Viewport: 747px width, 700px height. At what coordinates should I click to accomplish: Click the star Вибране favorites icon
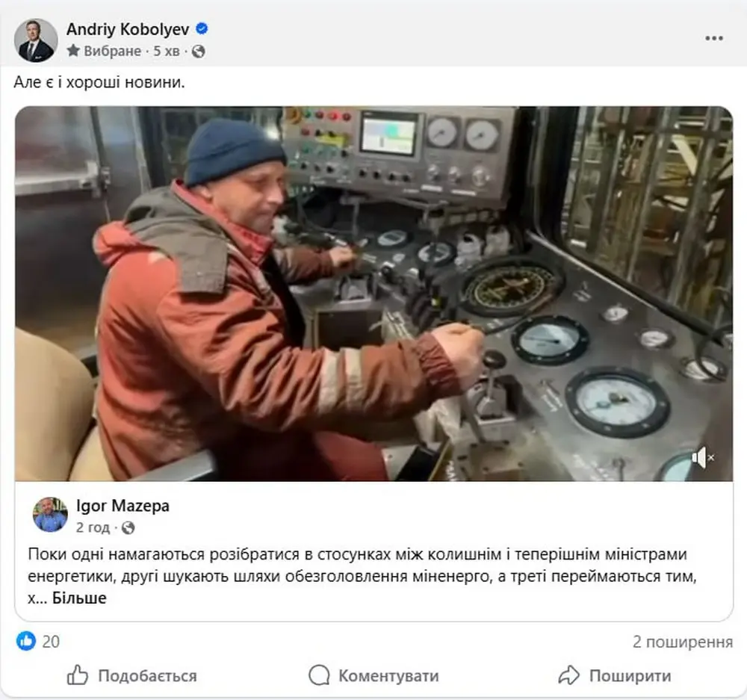pyautogui.click(x=73, y=51)
